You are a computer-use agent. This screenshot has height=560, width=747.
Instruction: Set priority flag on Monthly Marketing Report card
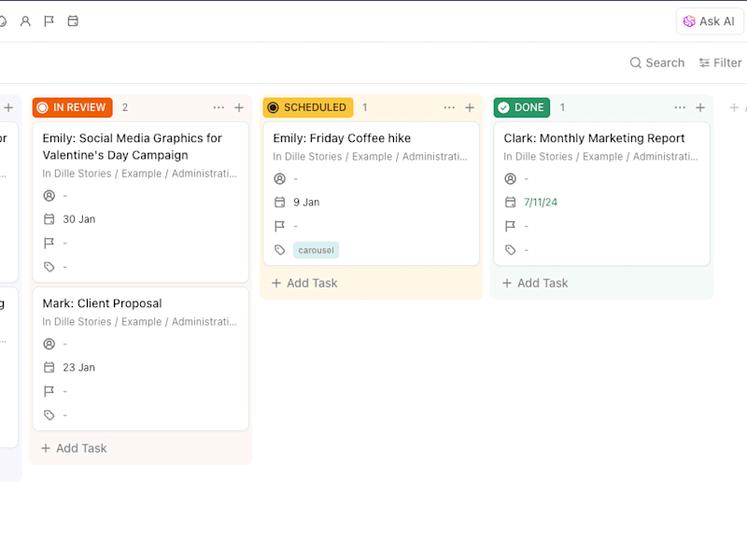coord(510,226)
